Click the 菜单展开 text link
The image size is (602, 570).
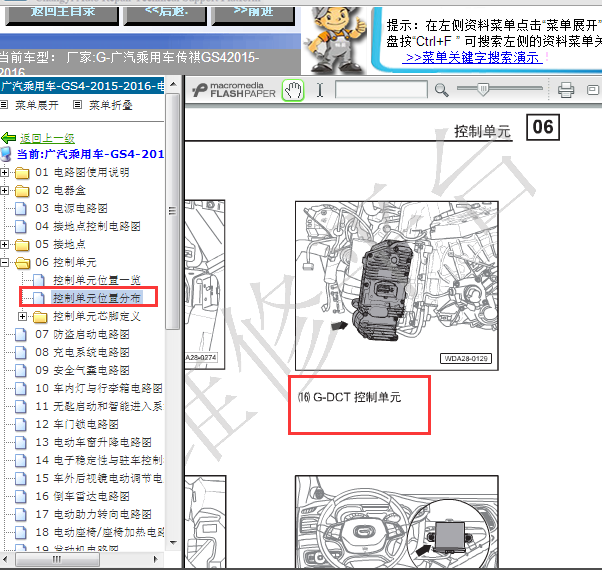pos(37,105)
